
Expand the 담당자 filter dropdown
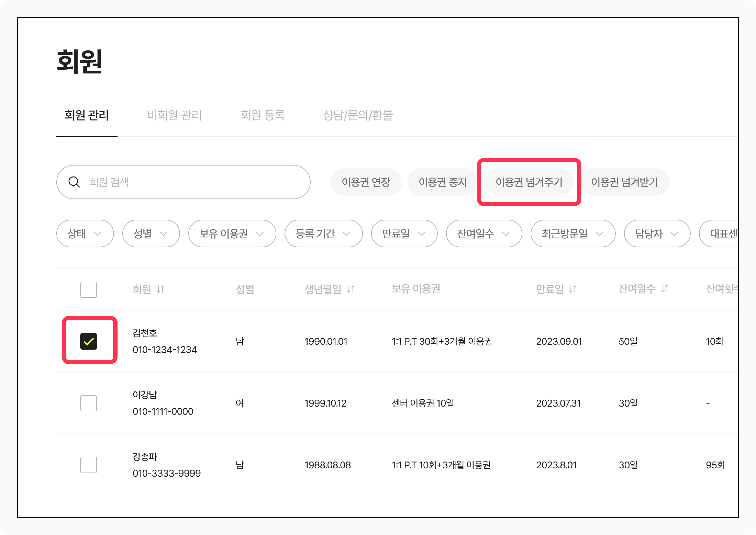point(657,234)
